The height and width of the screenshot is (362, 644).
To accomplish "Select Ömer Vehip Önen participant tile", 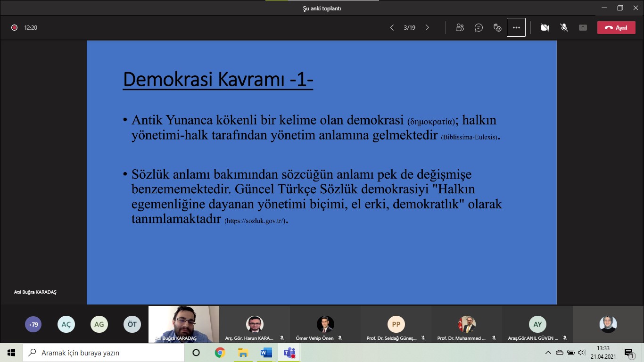I will (325, 324).
